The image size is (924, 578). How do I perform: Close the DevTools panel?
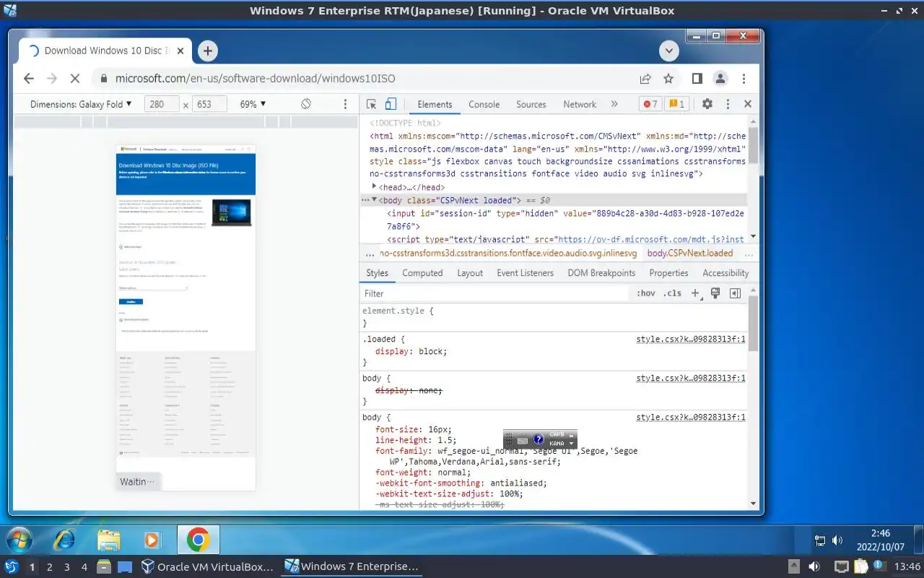click(748, 104)
